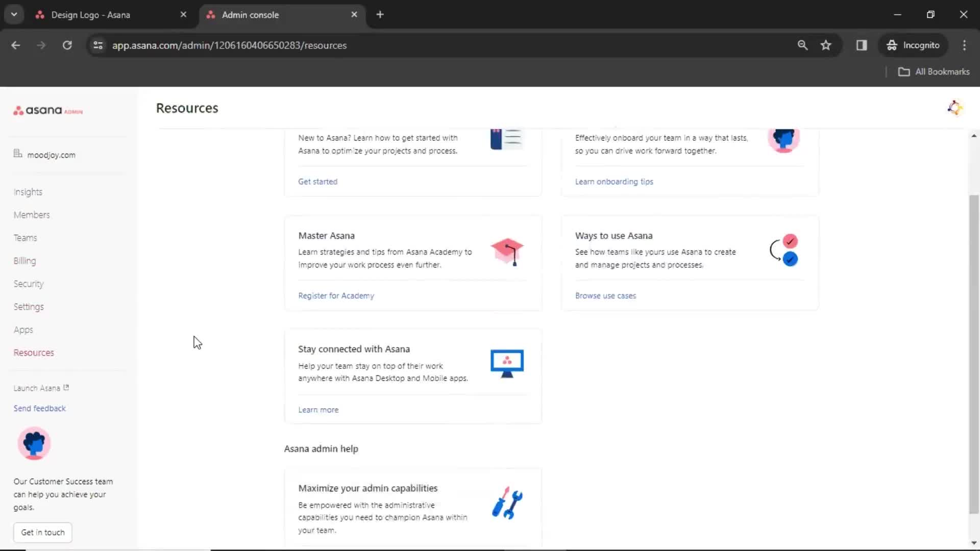
Task: Open the Apps section
Action: click(x=23, y=330)
